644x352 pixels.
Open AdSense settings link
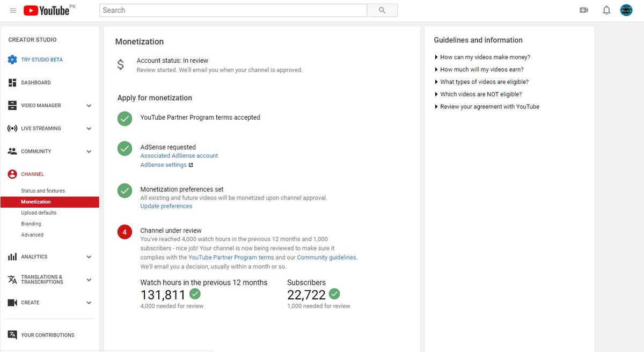pos(164,165)
